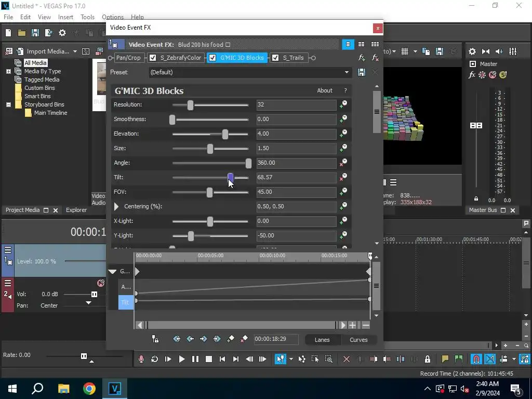This screenshot has height=399, width=532.
Task: Click the Record microphone icon in transport bar
Action: click(x=141, y=359)
